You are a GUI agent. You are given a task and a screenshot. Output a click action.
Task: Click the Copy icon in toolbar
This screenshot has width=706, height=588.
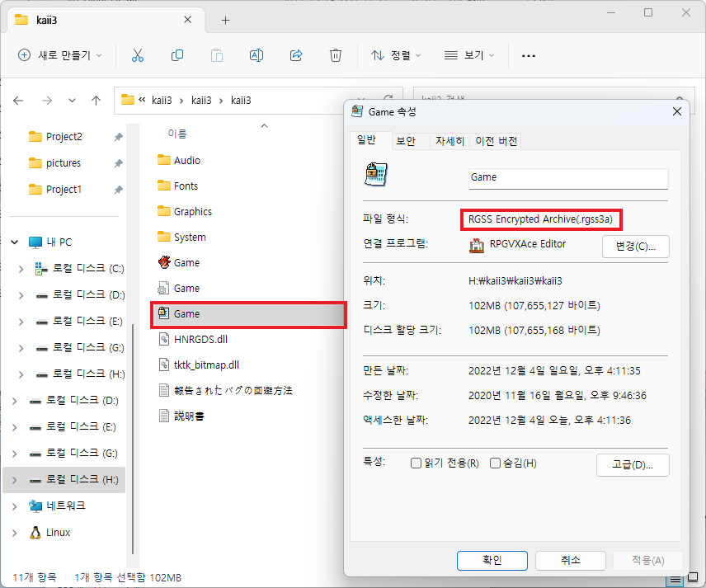[x=177, y=55]
